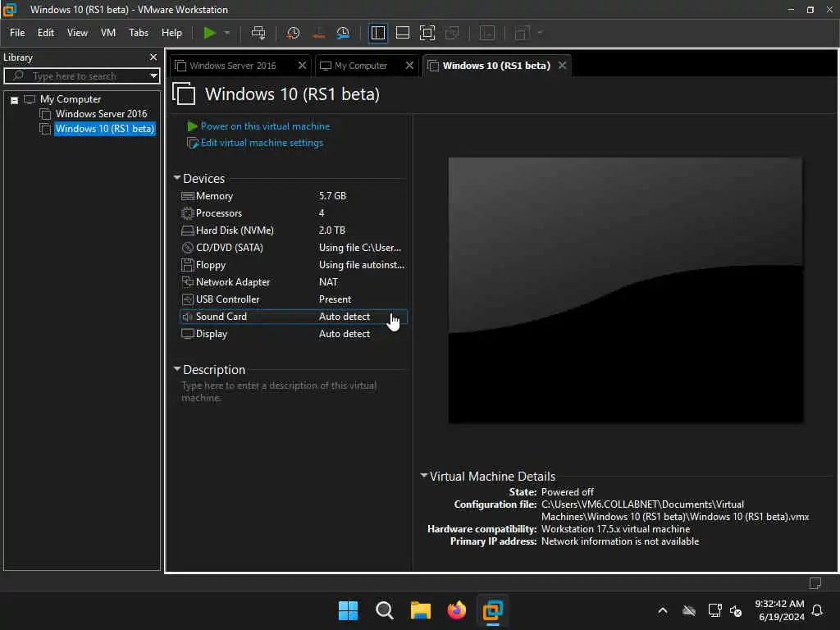The height and width of the screenshot is (630, 840).
Task: Take a snapshot using the clock icon
Action: click(293, 33)
